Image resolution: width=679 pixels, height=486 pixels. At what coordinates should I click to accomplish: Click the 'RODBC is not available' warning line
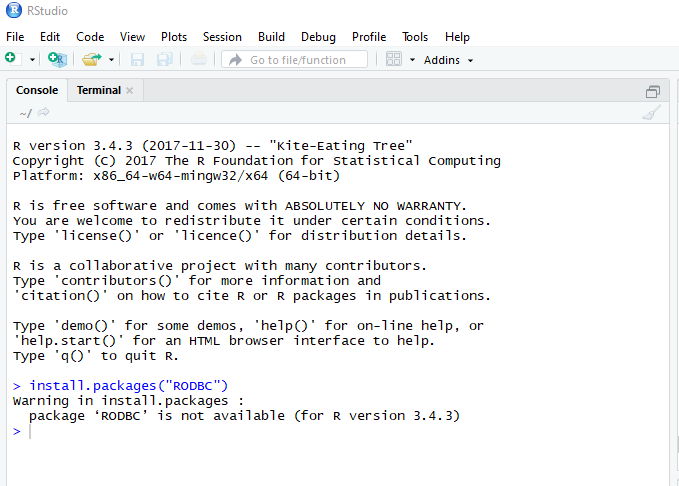tap(244, 416)
